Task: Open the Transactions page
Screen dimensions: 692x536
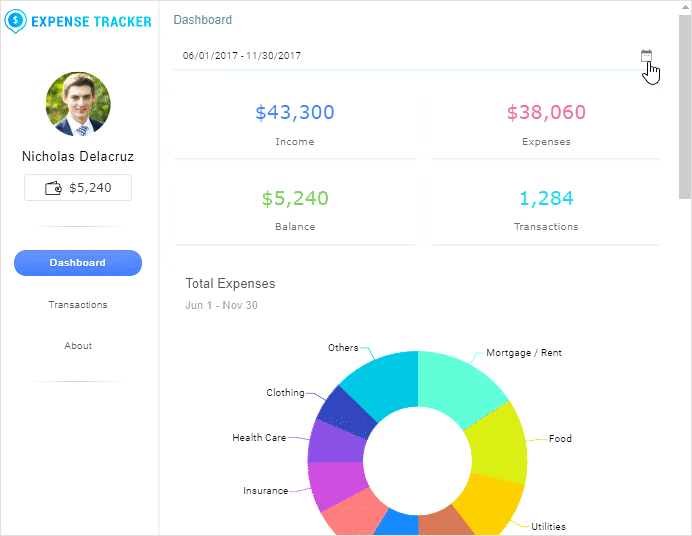Action: [x=78, y=305]
